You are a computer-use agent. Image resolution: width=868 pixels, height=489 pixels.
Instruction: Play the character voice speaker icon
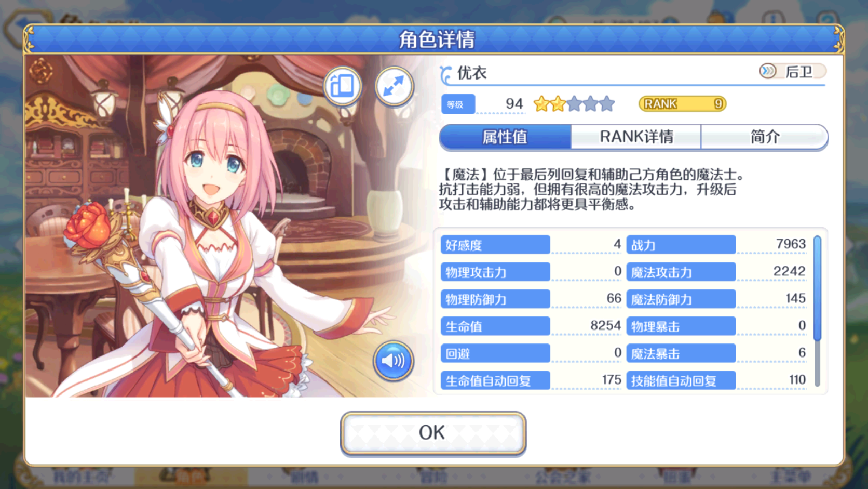(393, 361)
